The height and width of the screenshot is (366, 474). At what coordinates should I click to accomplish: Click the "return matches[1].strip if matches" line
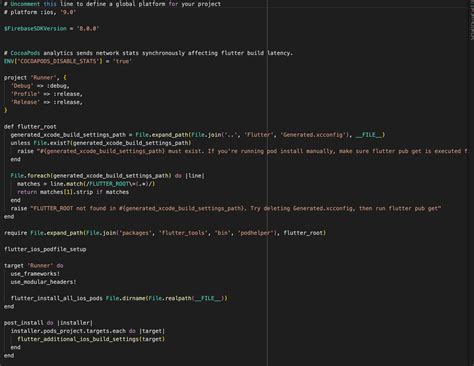(73, 192)
